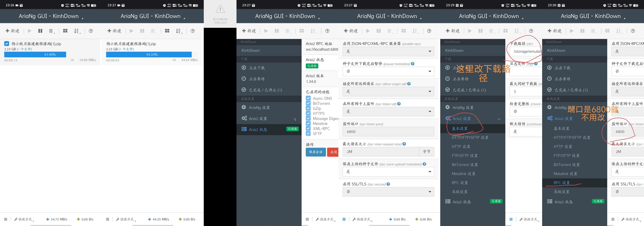
Task: Click the red 关闭 button
Action: tap(333, 152)
